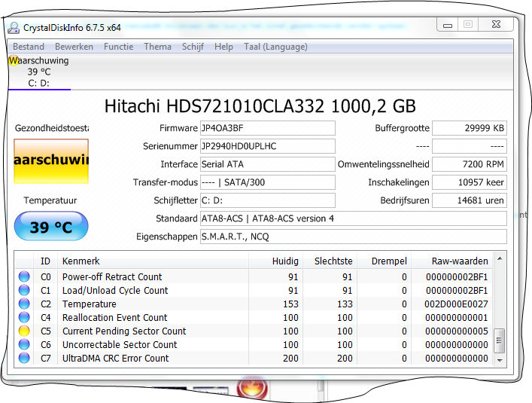
Task: Click the yellow health status Waarschuwing button
Action: point(51,161)
